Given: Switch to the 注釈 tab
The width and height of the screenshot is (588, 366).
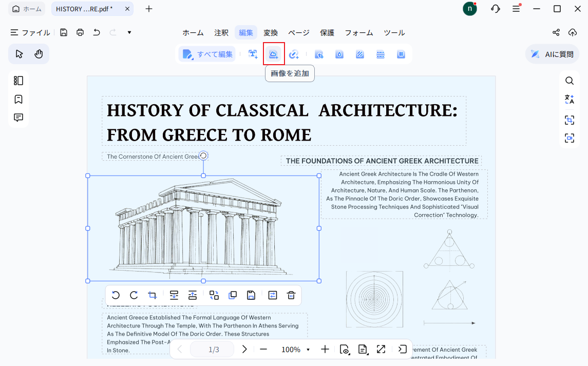Looking at the screenshot, I should click(x=221, y=33).
